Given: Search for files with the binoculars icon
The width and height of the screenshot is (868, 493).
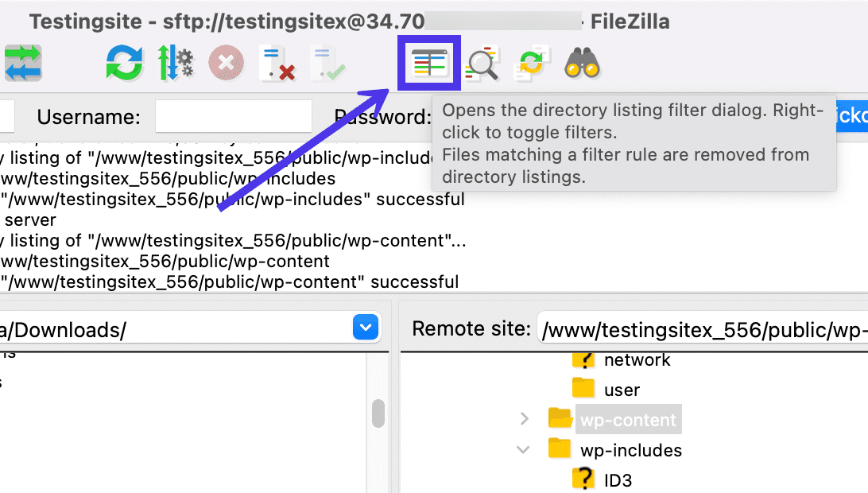Looking at the screenshot, I should click(581, 62).
